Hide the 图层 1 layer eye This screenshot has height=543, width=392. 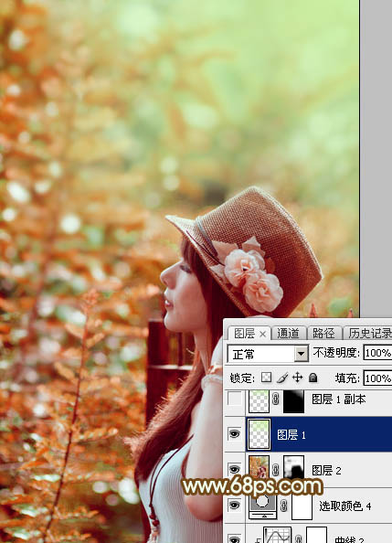[235, 434]
